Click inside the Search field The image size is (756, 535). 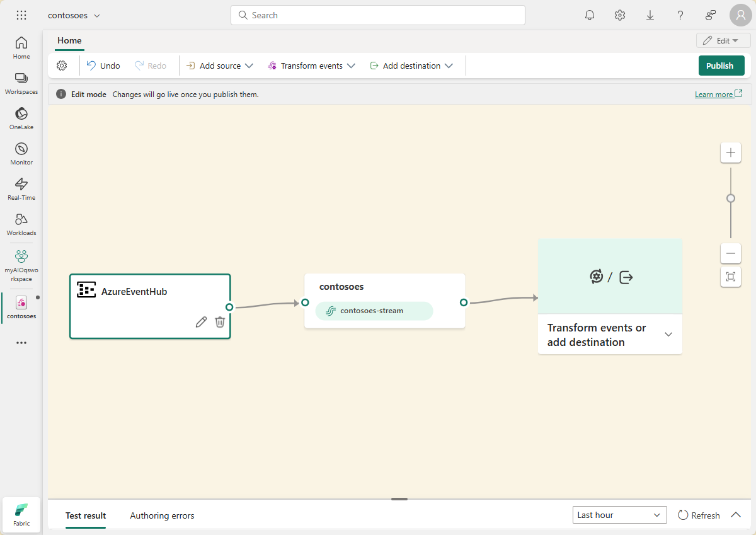[x=378, y=14]
